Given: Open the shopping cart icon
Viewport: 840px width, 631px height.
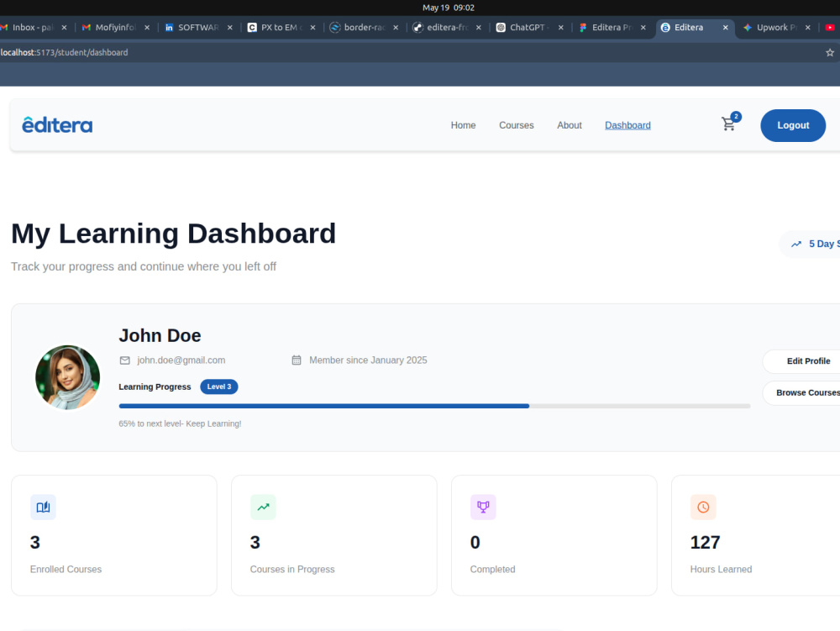Looking at the screenshot, I should [x=728, y=124].
